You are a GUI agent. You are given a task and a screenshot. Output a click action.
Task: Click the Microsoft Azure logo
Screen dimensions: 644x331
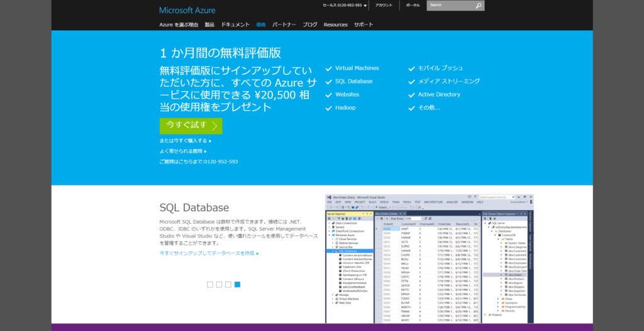tap(187, 10)
